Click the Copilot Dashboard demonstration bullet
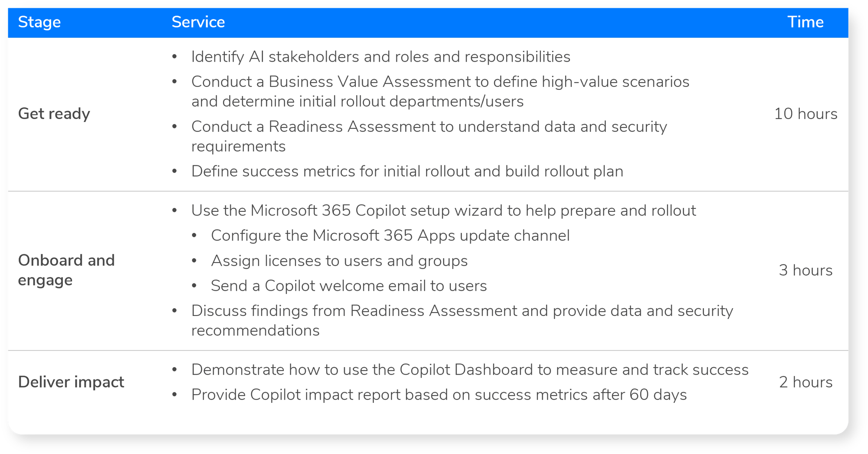 [x=470, y=370]
